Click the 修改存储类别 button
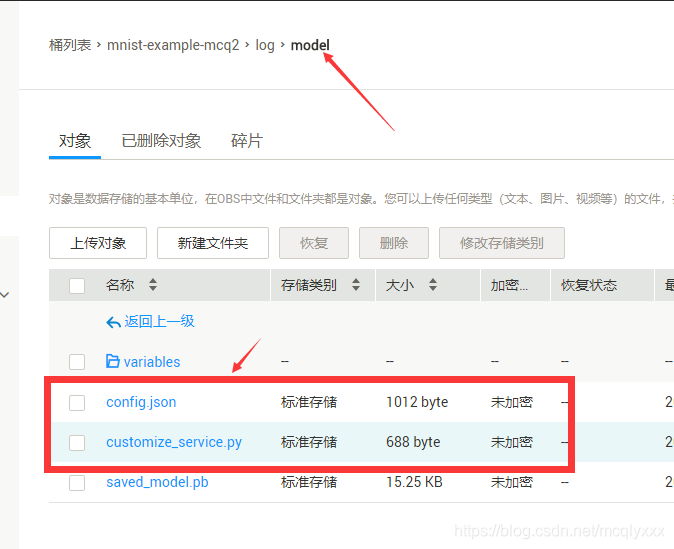This screenshot has width=674, height=549. point(502,243)
